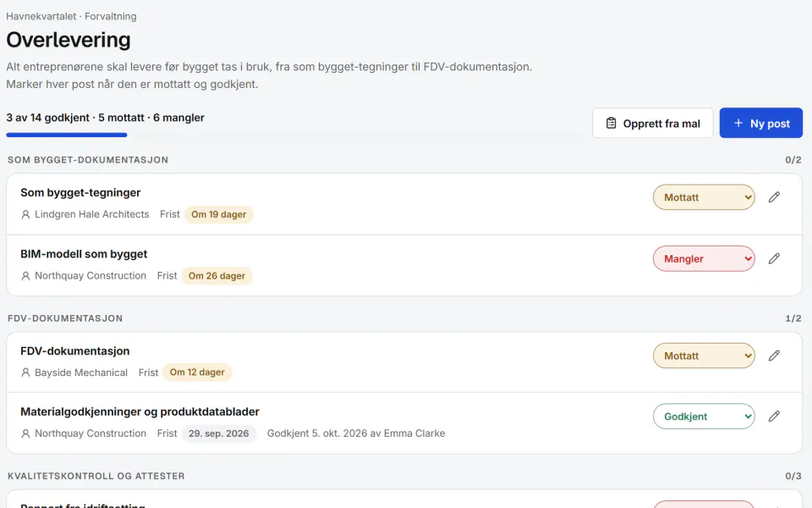Edit the Som bygget-tegninger post
Viewport: 812px width, 508px height.
pos(774,197)
